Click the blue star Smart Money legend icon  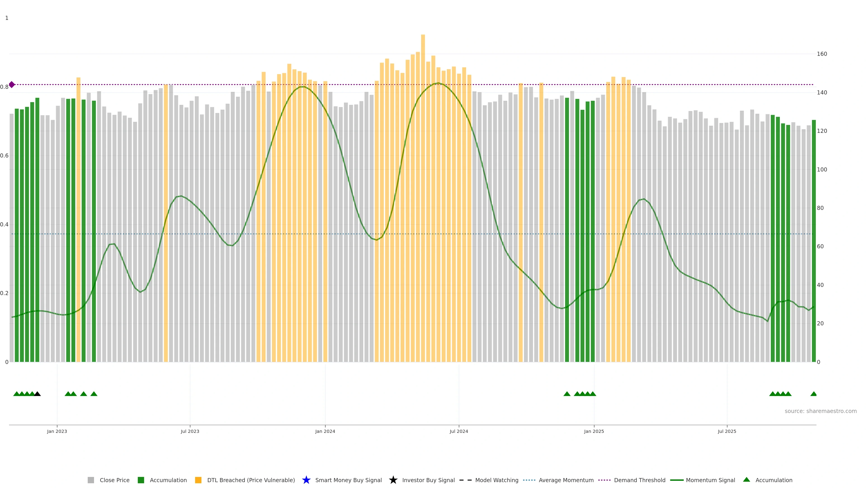(x=306, y=480)
